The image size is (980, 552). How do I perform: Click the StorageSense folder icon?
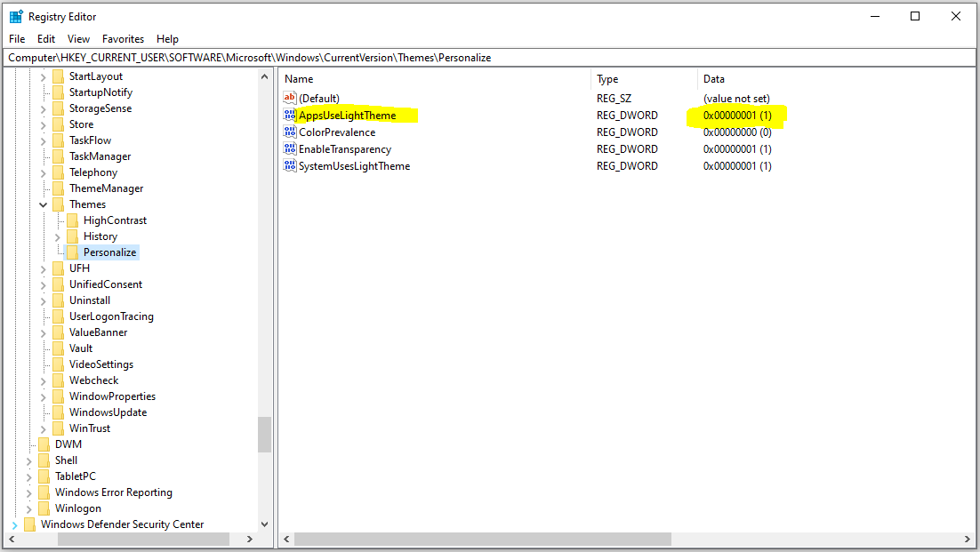58,108
